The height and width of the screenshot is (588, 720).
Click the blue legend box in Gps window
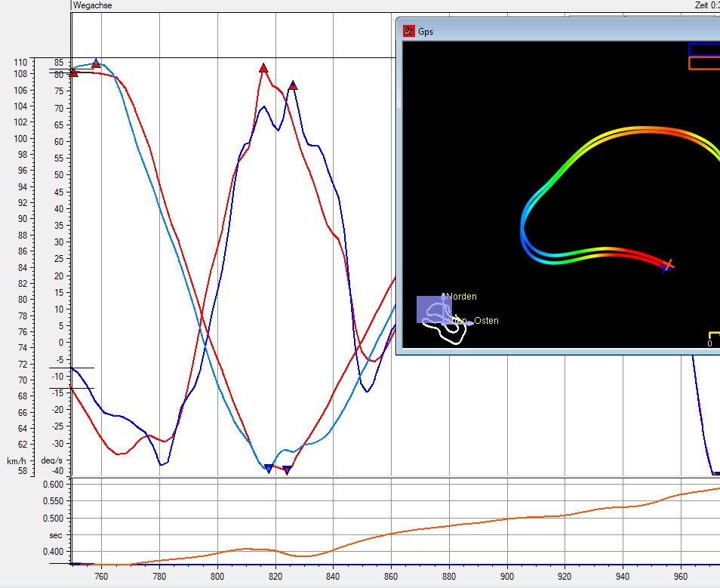[703, 50]
